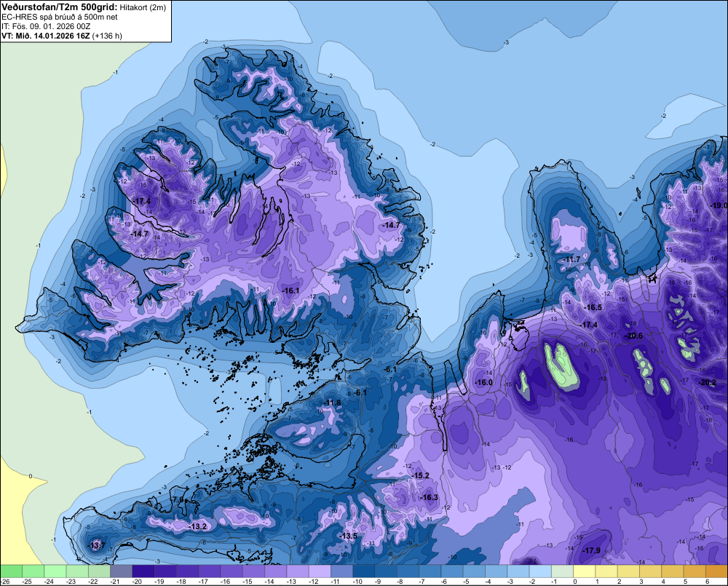Screen dimensions: 728x586
Task: Click the -19.0 temperature label
Action: [x=719, y=205]
